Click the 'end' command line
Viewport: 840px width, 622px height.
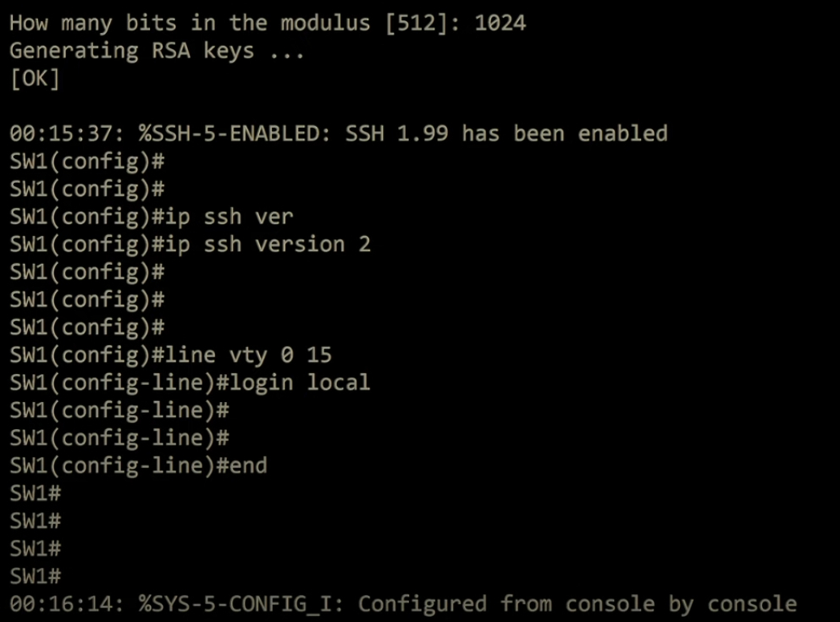[x=138, y=465]
